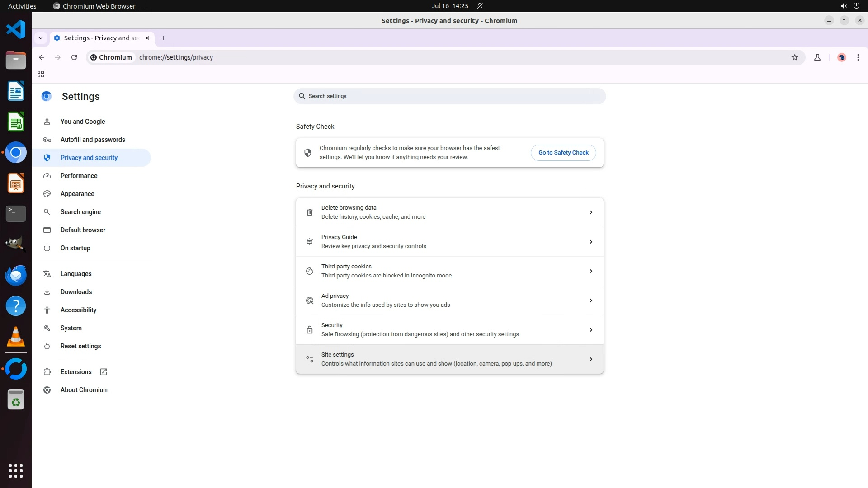Open Ad privacy settings row
Image resolution: width=868 pixels, height=488 pixels.
pyautogui.click(x=449, y=300)
